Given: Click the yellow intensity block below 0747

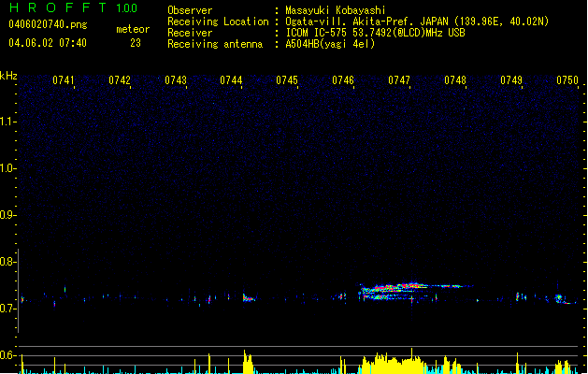Looking at the screenshot, I should coord(394,363).
